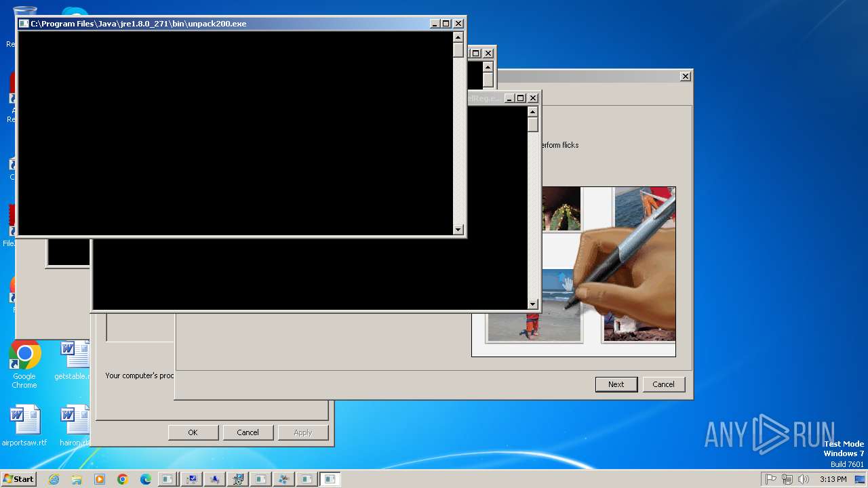Click Next in the flicks wizard
The height and width of the screenshot is (488, 868).
point(616,384)
